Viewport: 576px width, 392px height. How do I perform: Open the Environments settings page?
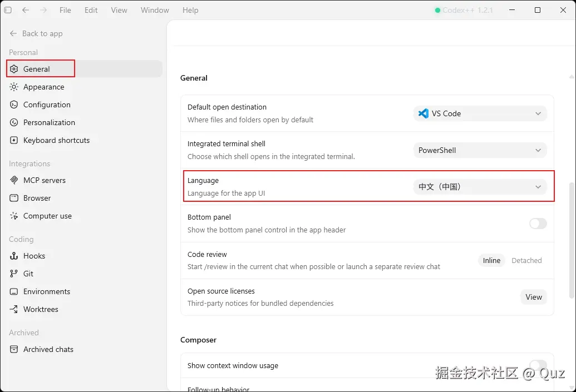(x=84, y=291)
